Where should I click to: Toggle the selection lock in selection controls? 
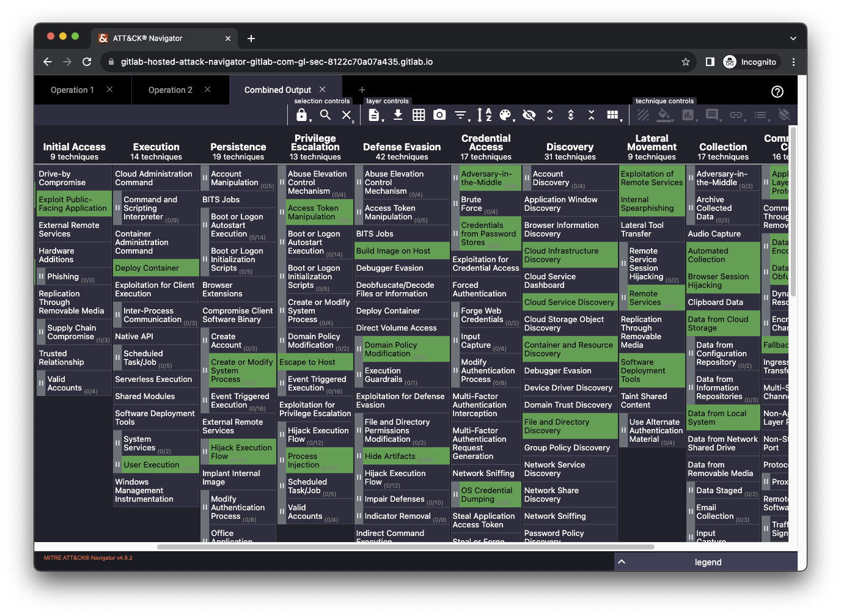[x=302, y=114]
